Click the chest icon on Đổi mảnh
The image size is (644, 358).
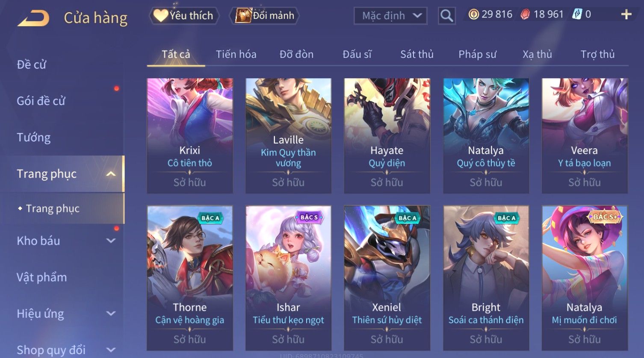(x=244, y=16)
